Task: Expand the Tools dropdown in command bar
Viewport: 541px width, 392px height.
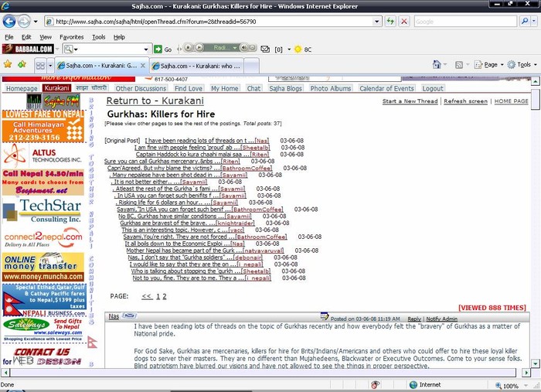Action: (x=524, y=65)
